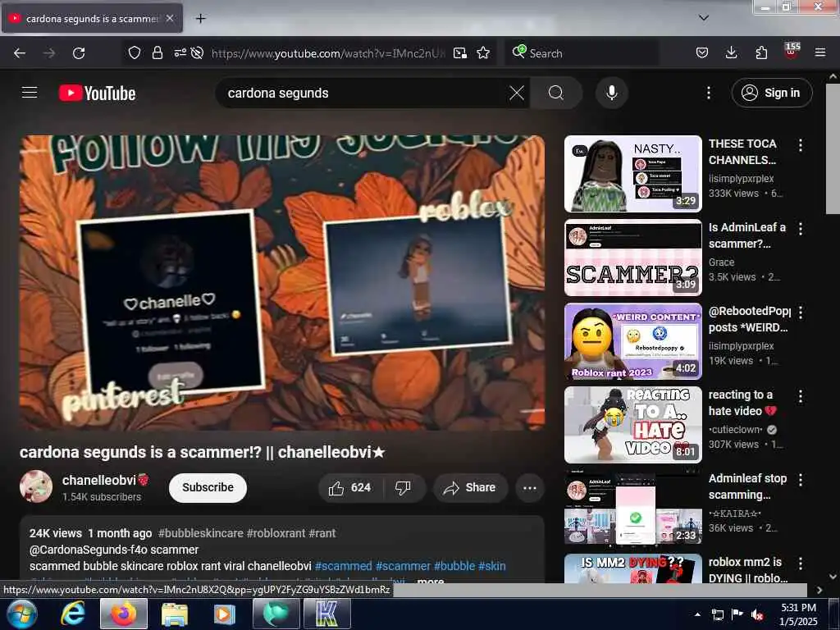Click the #scammed hashtag in description
The width and height of the screenshot is (840, 630).
click(343, 566)
